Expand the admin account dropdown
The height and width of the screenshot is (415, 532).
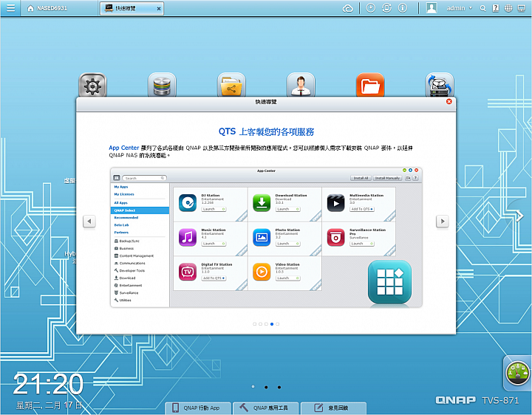tap(459, 8)
